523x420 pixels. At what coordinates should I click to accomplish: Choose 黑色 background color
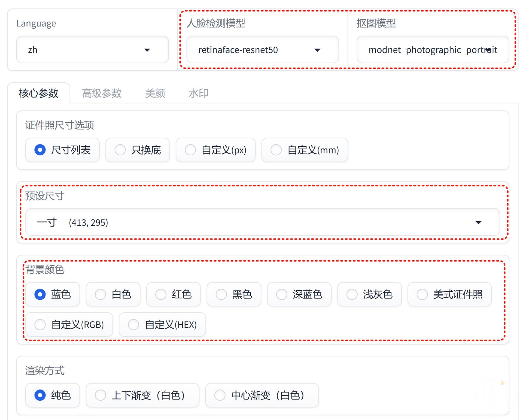pos(234,294)
